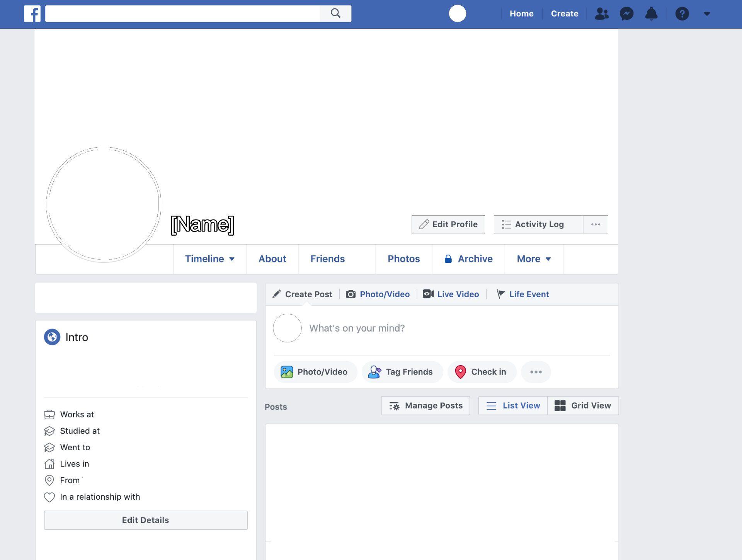Viewport: 742px width, 560px height.
Task: Open the More tab dropdown
Action: coord(534,259)
